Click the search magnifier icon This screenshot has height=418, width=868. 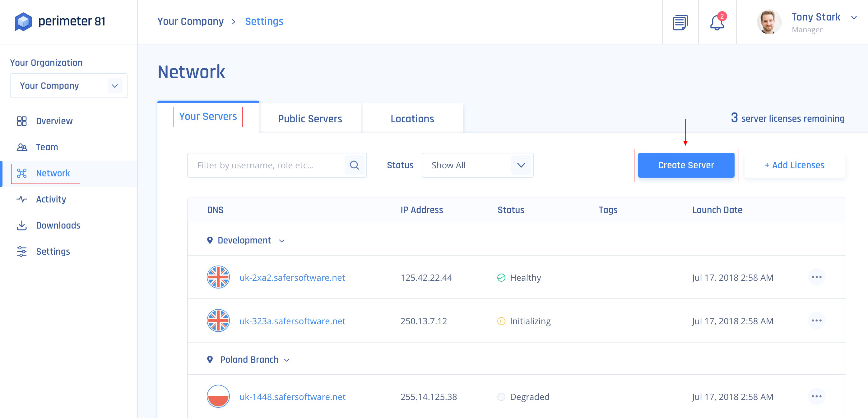[354, 165]
